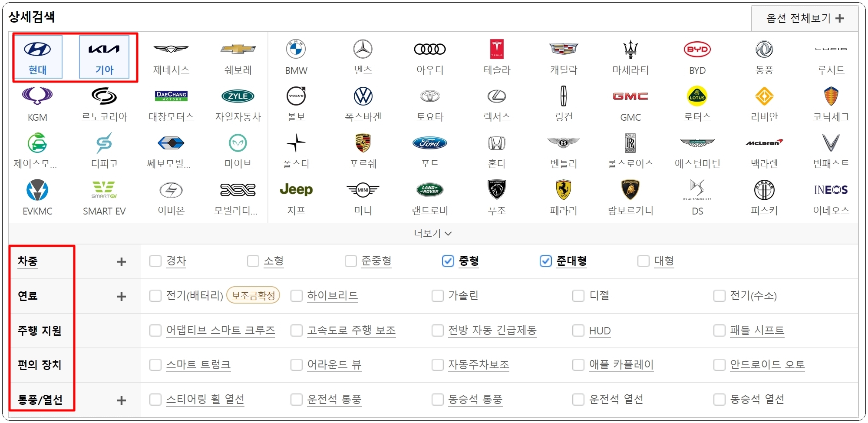Viewport: 868px width, 423px height.
Task: Choose the Honda (혼다) brand icon
Action: pyautogui.click(x=497, y=143)
